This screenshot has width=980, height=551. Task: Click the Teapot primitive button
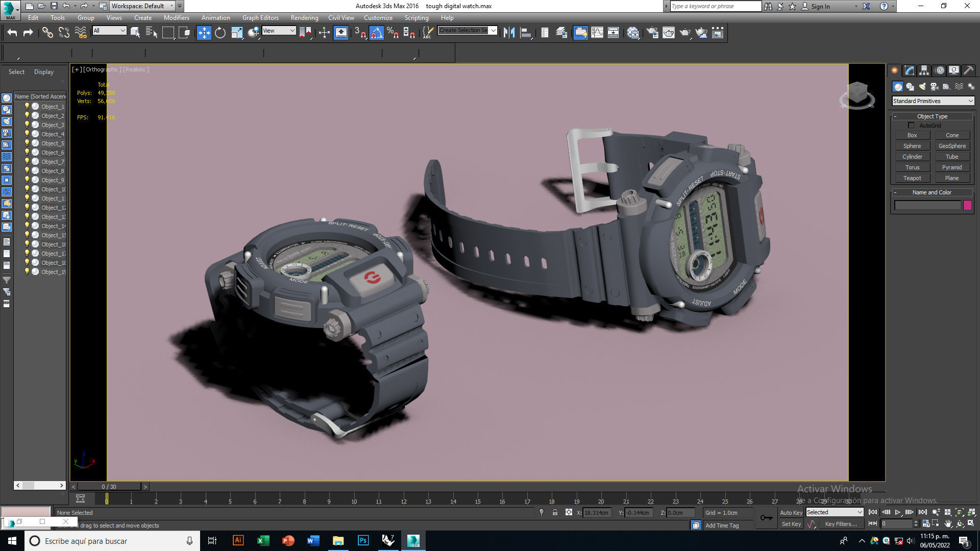[x=912, y=178]
